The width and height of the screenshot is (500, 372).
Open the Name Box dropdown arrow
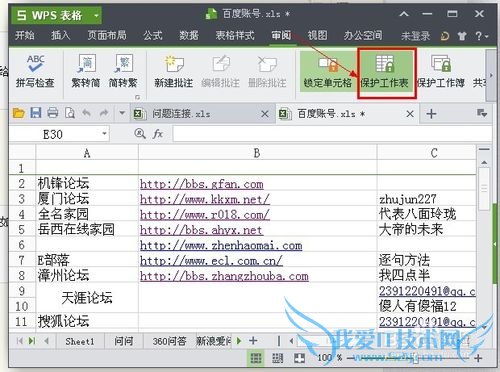[x=104, y=134]
